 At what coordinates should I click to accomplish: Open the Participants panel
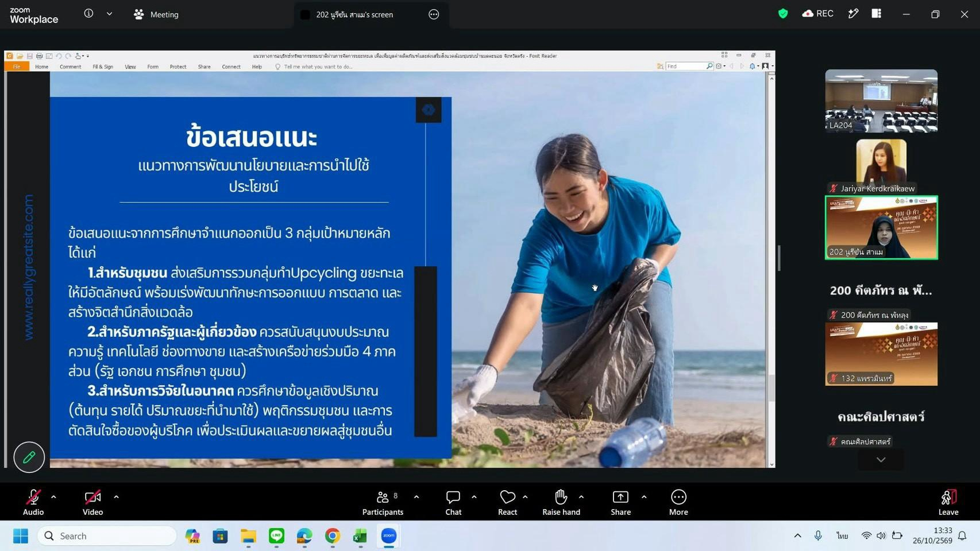point(383,502)
